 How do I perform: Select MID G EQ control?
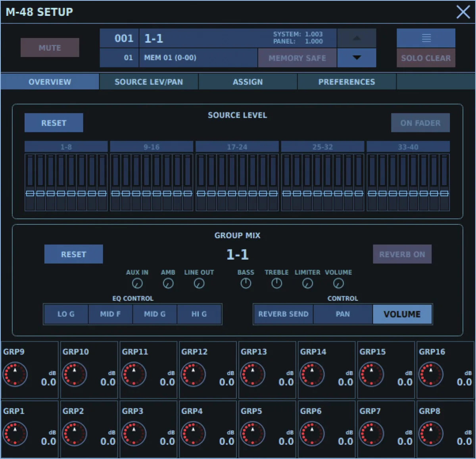point(155,314)
